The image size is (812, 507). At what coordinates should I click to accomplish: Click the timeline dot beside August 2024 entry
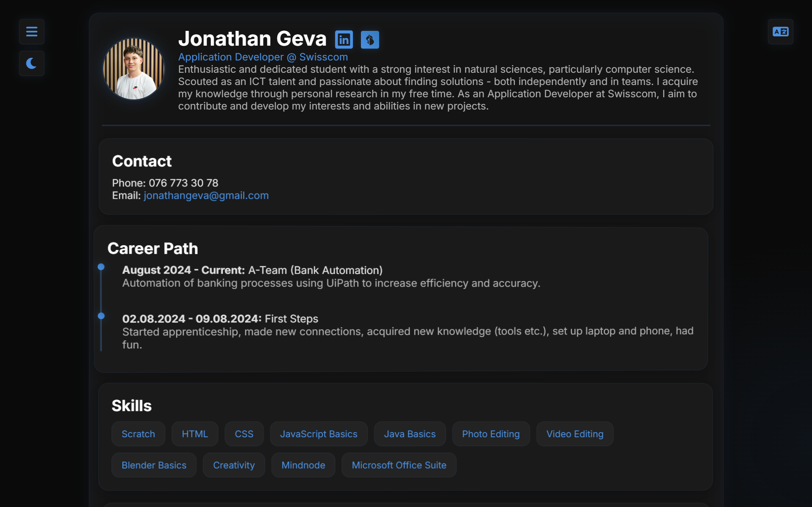(x=101, y=267)
